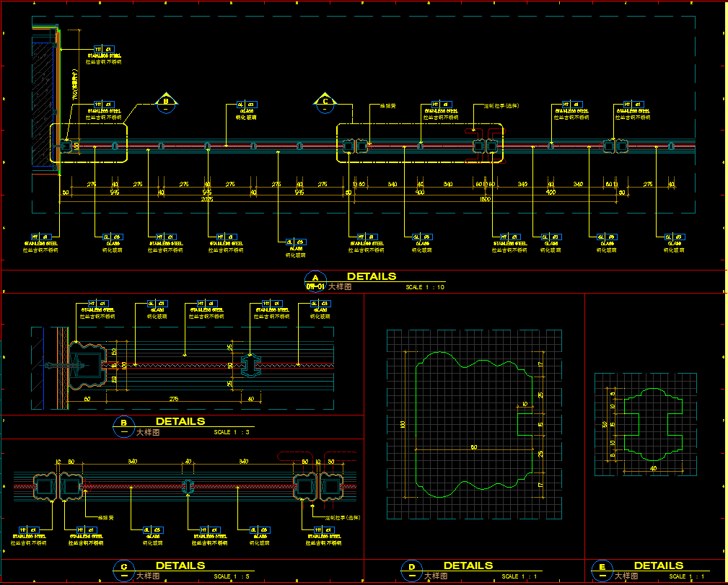728x585 pixels.
Task: Select the '定制拉手(选样)' note in detail C
Action: tap(342, 518)
